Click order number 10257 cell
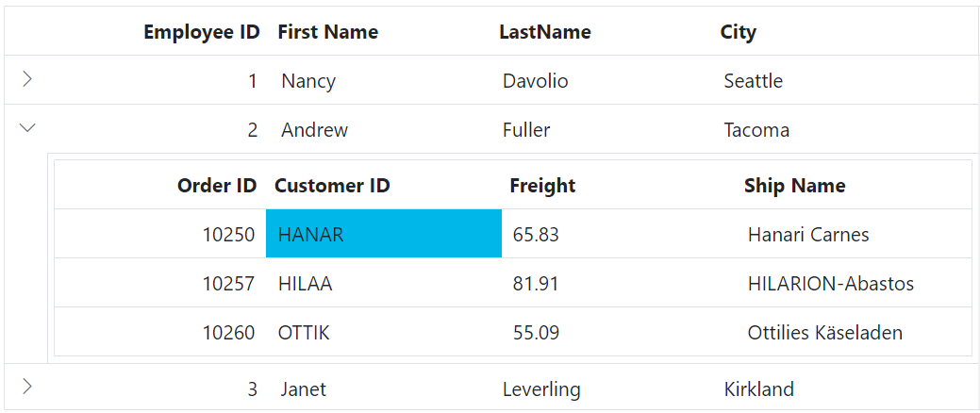Screen dimensions: 980x413 160,283
